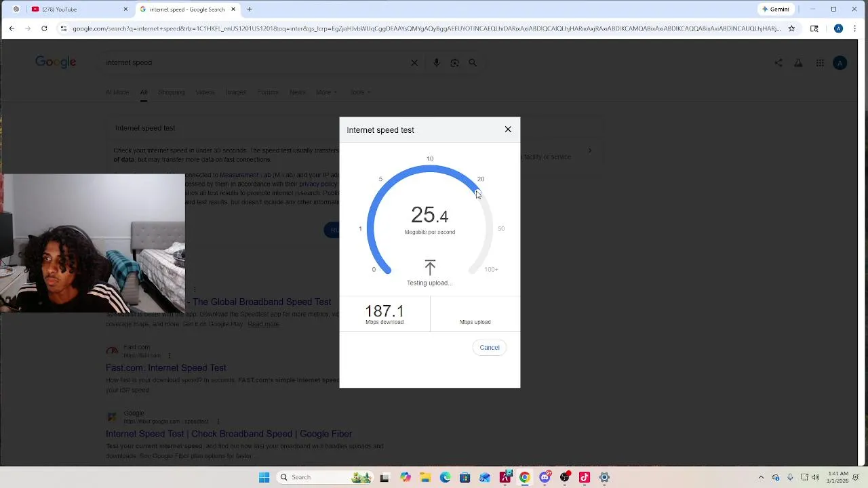Open the Google Fiber speed test result

click(x=229, y=434)
